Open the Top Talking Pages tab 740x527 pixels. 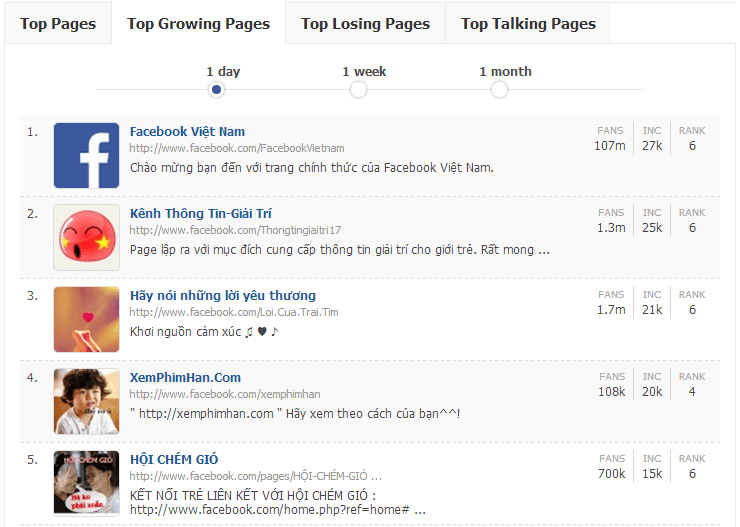[528, 24]
